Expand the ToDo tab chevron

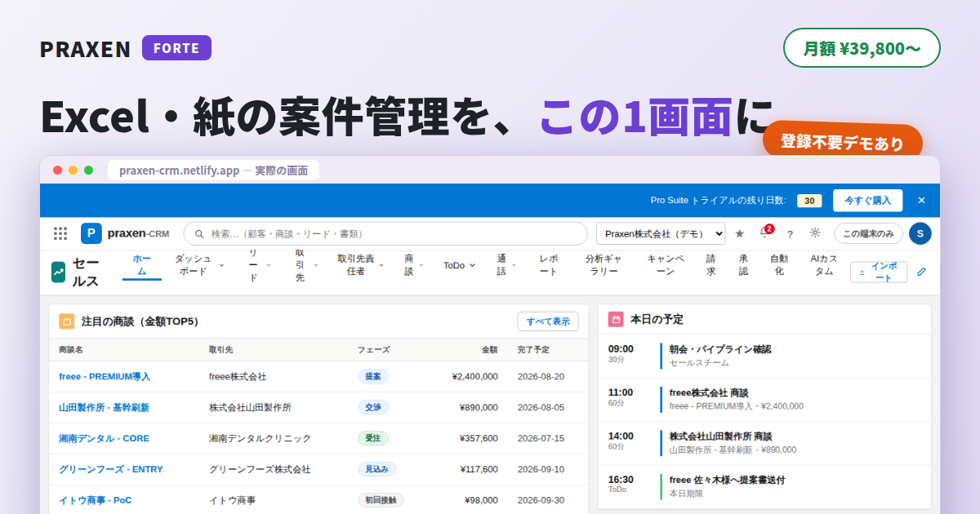(x=472, y=265)
